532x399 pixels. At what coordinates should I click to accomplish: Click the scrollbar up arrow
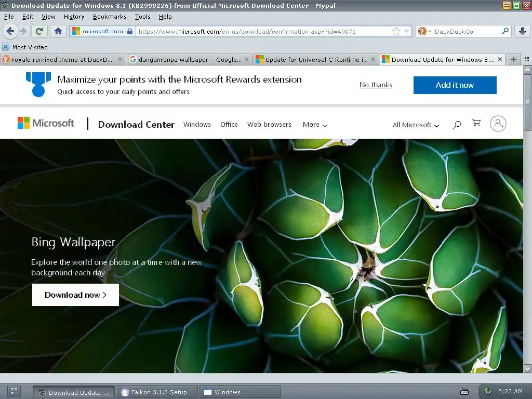point(527,70)
